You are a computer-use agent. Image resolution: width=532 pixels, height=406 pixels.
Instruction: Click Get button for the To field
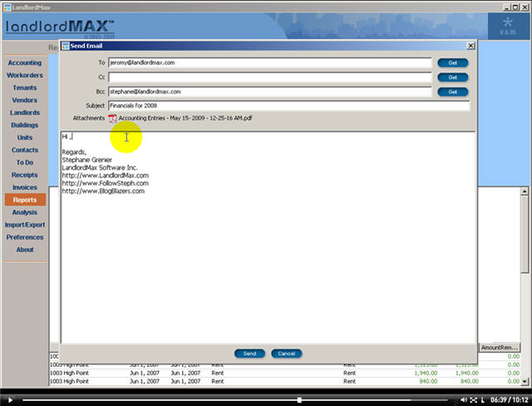(452, 62)
